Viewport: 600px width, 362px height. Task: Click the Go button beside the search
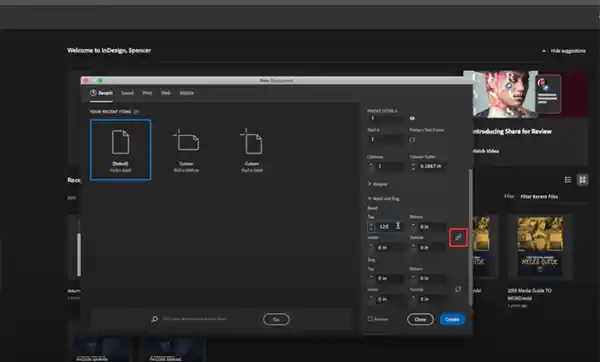pos(276,319)
